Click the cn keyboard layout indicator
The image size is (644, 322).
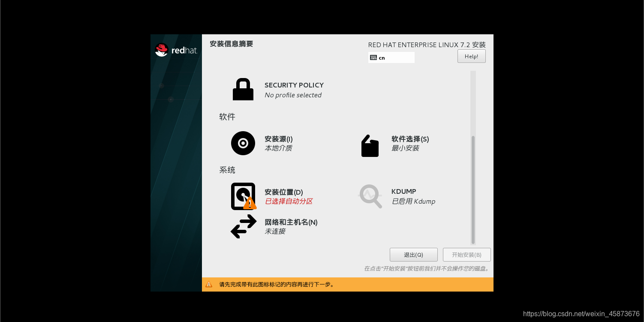tap(391, 57)
